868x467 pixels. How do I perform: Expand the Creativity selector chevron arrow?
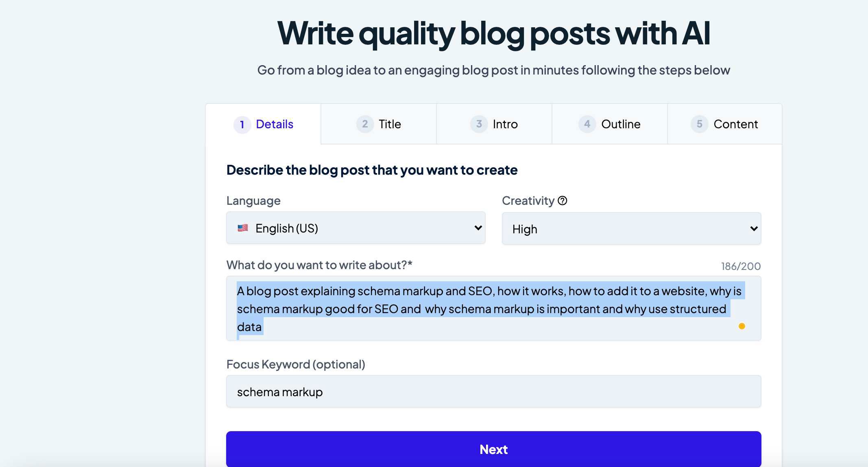point(754,229)
